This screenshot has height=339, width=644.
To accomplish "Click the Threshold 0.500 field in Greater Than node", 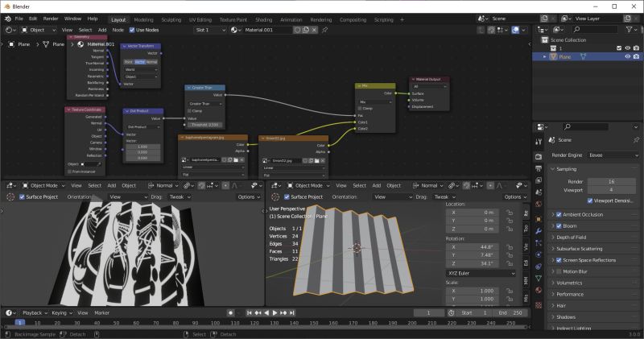I will [x=205, y=125].
